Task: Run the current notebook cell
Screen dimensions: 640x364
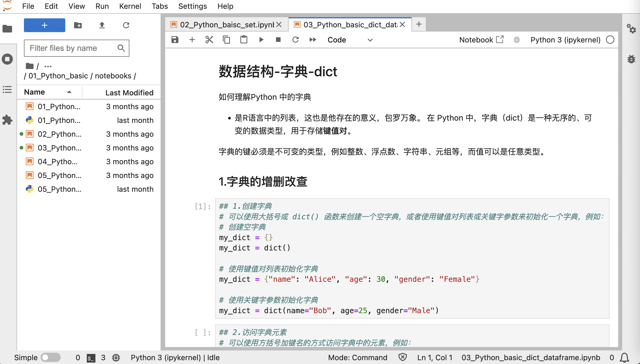Action: (x=261, y=40)
